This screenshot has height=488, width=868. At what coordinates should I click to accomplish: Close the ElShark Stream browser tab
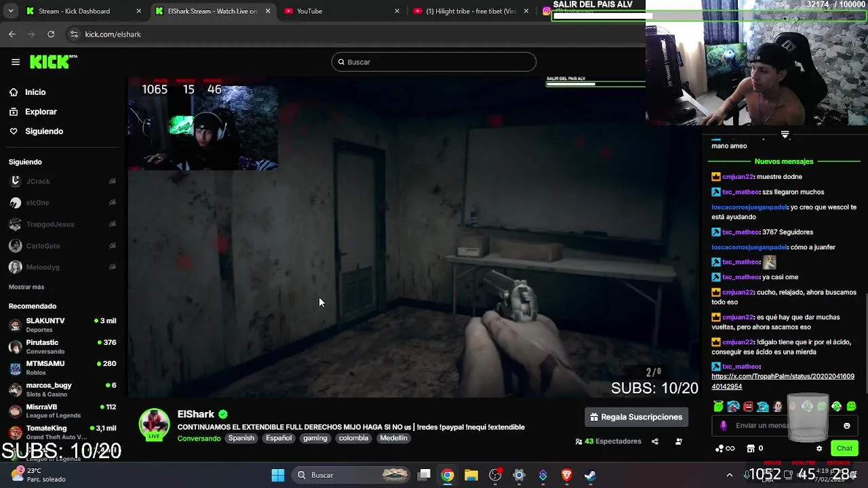tap(268, 11)
